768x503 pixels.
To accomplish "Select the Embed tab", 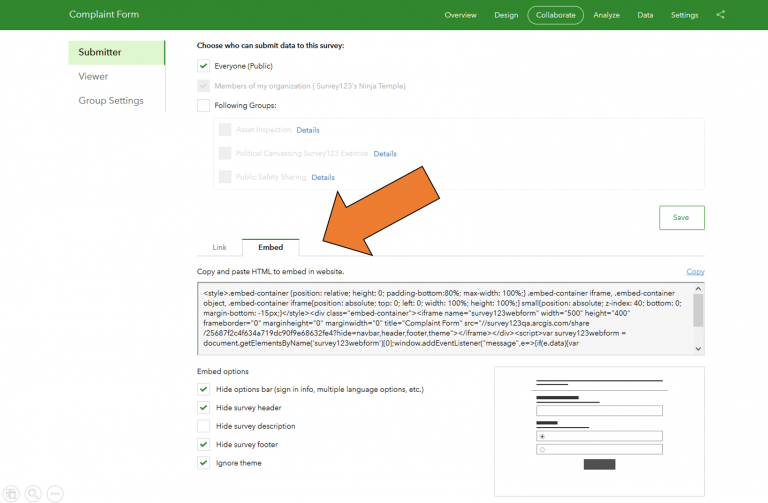I will (x=270, y=247).
